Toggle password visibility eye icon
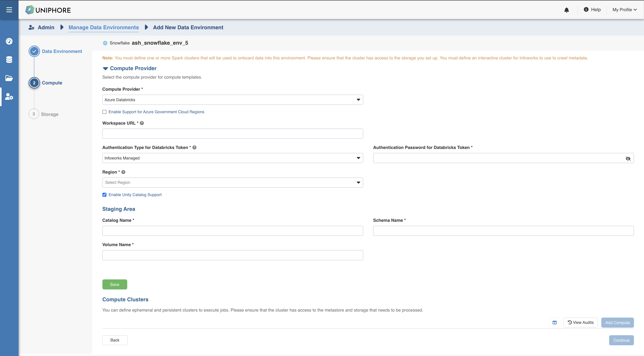Screen dimensions: 644x356 point(628,159)
